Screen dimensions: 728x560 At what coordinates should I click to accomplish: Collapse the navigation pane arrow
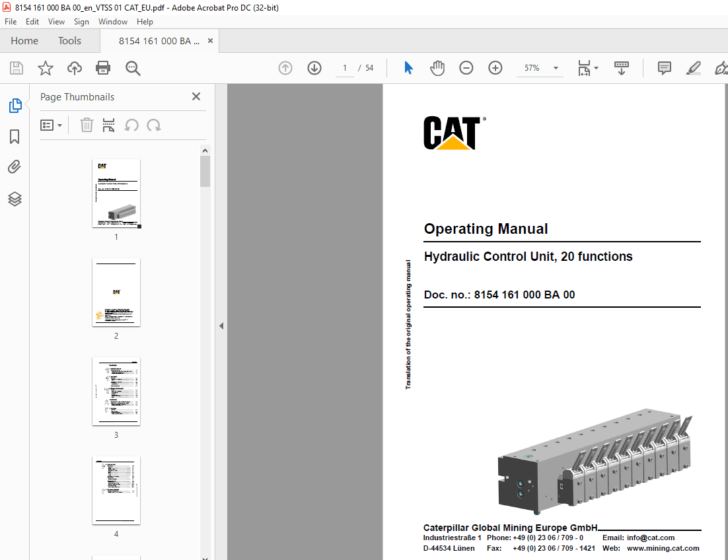(x=221, y=326)
